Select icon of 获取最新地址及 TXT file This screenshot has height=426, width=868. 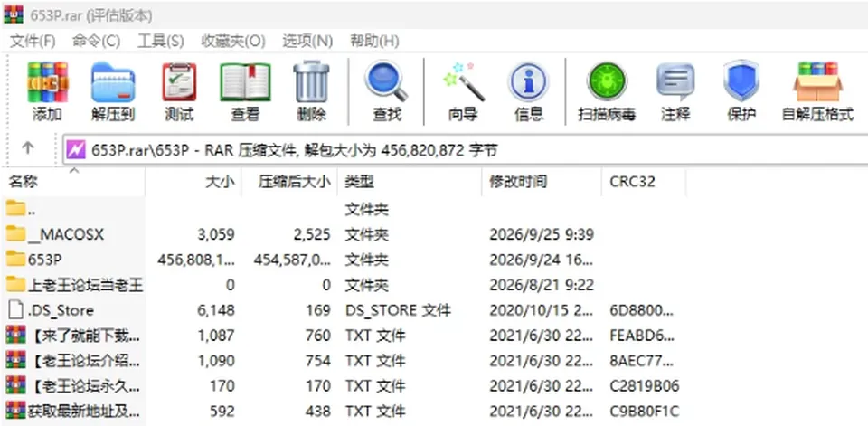coord(15,411)
